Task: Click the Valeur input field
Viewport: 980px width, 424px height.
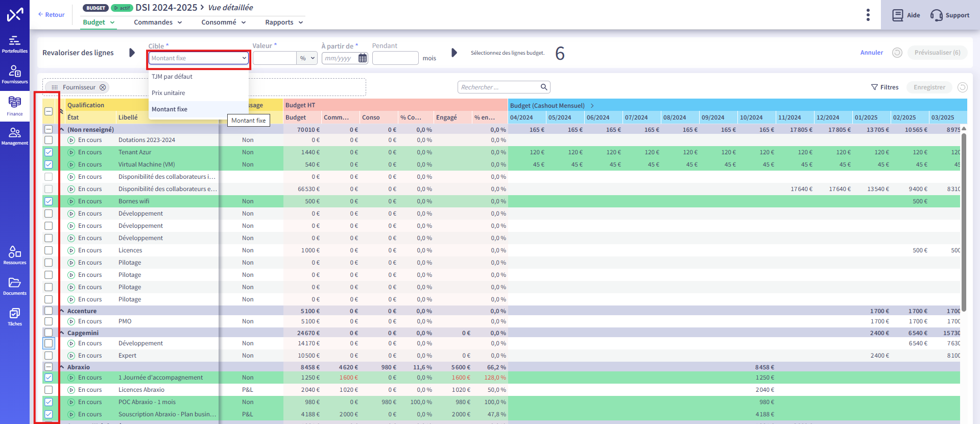Action: [x=275, y=58]
